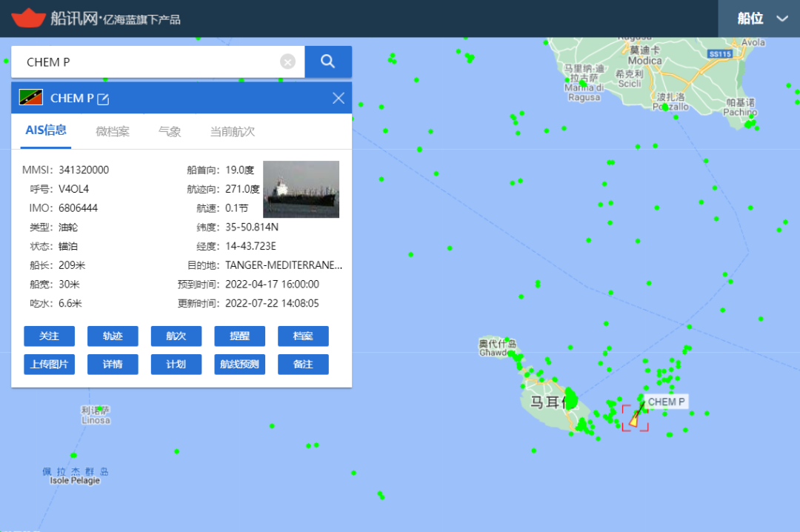
Task: Click the edit icon beside CHEM P title
Action: pyautogui.click(x=103, y=99)
